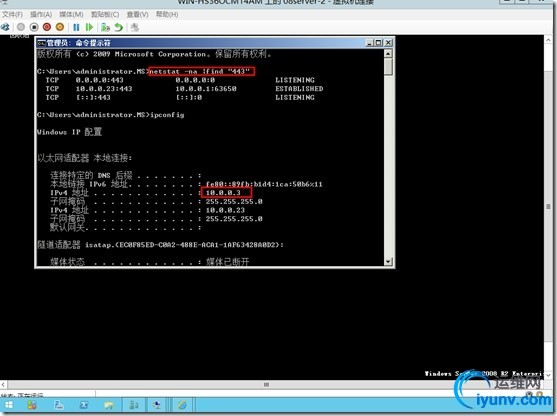Open the Windows Start button on taskbar
The width and height of the screenshot is (557, 416).
tap(9, 405)
